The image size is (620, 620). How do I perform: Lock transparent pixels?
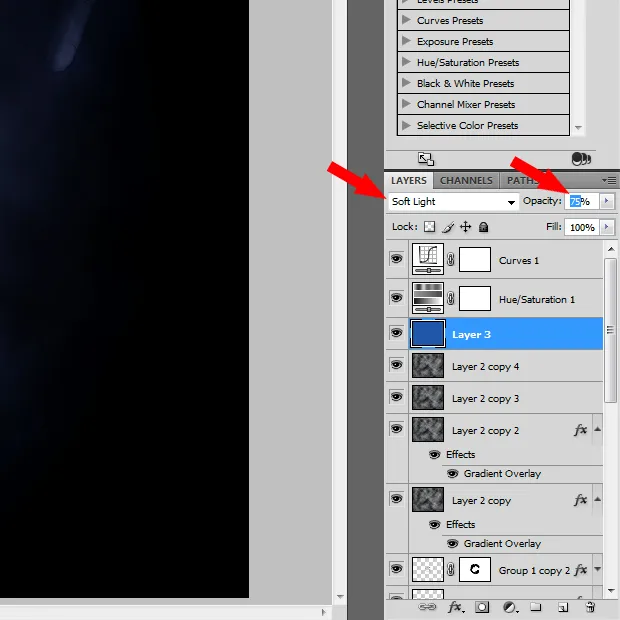click(x=430, y=227)
